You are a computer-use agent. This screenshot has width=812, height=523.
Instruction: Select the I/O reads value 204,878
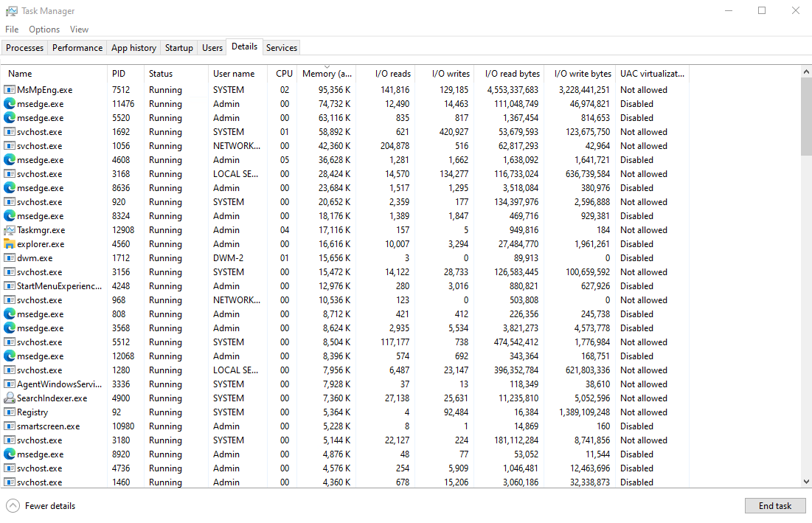[x=395, y=145]
